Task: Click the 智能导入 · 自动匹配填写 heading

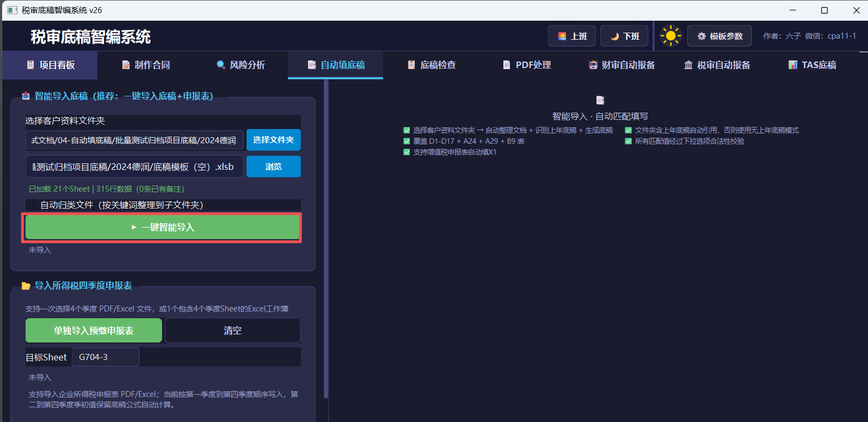Action: tap(600, 116)
